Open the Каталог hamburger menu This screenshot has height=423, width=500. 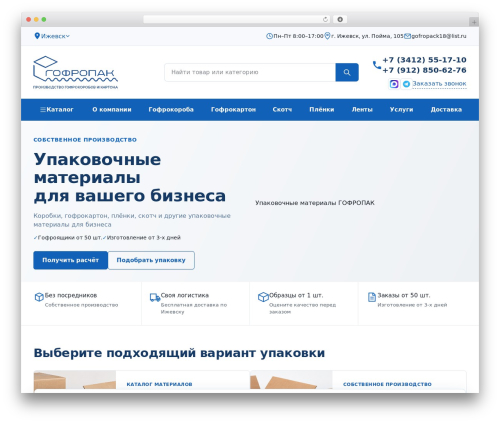pos(57,110)
